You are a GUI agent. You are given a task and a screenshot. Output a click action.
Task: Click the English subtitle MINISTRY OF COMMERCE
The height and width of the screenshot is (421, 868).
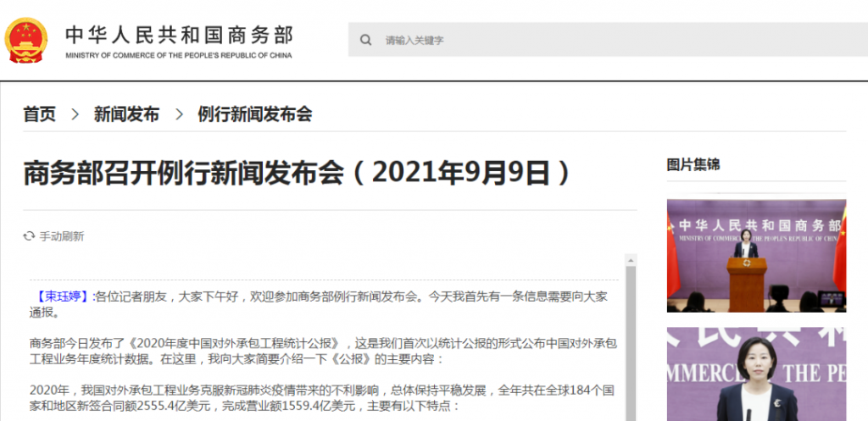179,55
